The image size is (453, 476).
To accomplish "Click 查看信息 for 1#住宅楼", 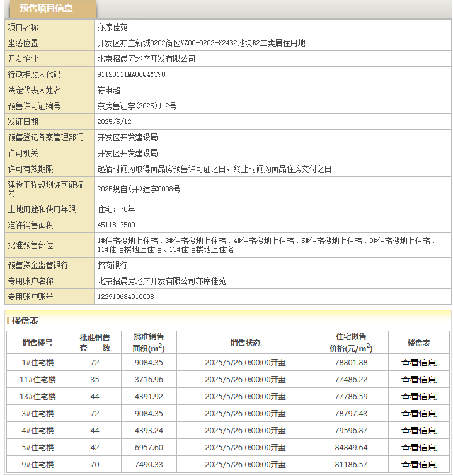I will click(x=418, y=363).
